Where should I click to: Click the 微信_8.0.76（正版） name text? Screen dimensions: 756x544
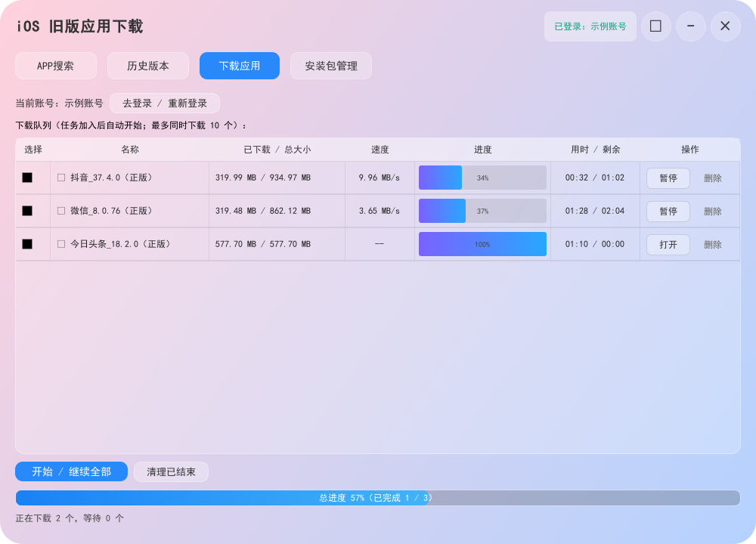coord(113,211)
